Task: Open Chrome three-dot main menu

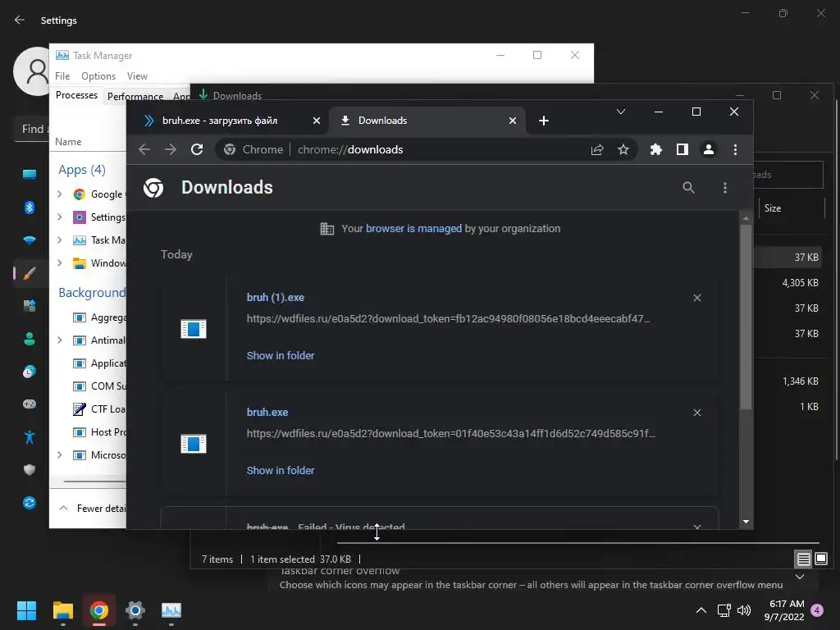Action: point(735,149)
